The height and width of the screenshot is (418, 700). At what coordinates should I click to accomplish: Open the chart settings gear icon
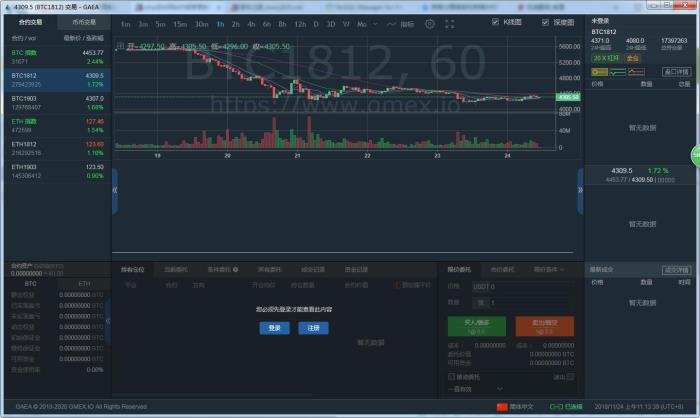pos(429,24)
